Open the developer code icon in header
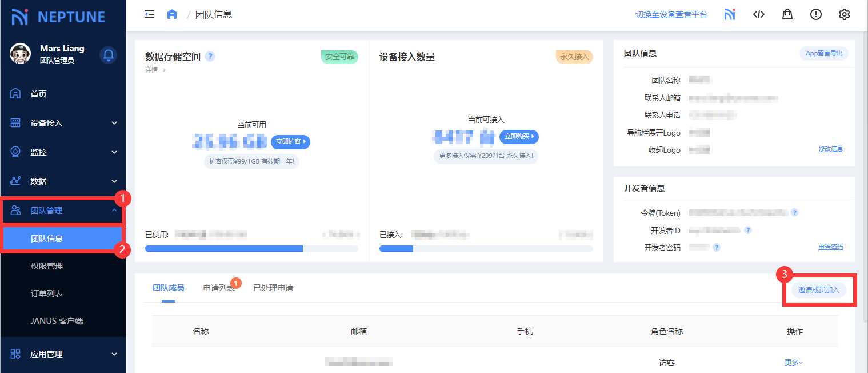 click(x=758, y=14)
